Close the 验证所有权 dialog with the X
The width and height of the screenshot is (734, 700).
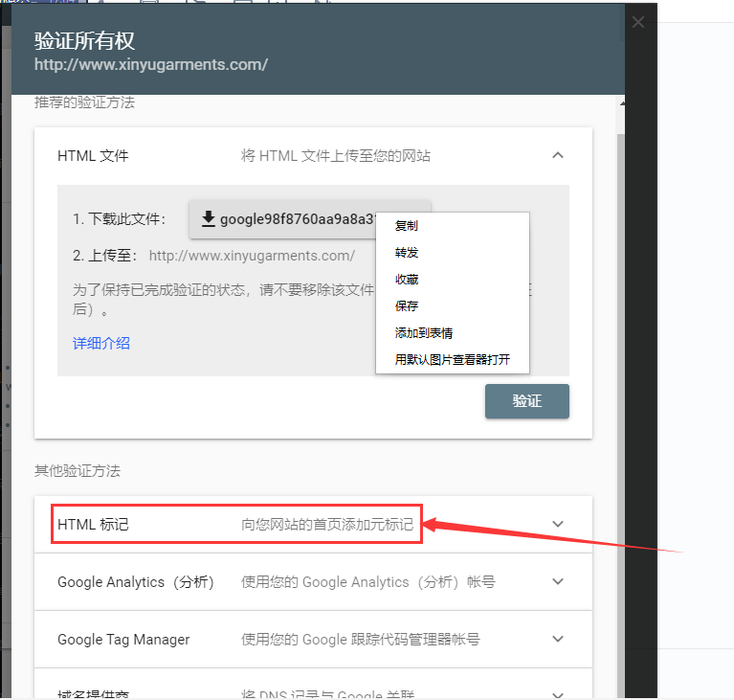pos(638,22)
